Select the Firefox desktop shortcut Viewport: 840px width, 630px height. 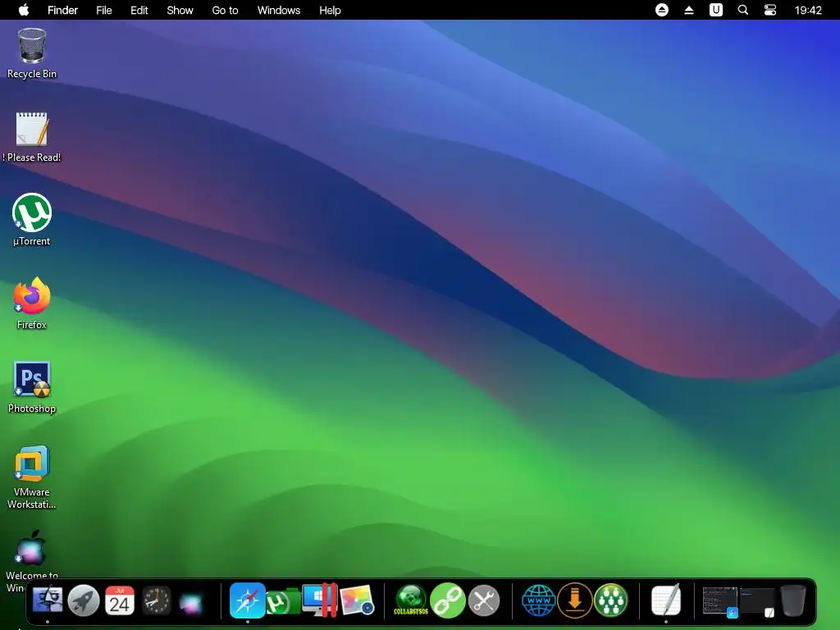[32, 304]
